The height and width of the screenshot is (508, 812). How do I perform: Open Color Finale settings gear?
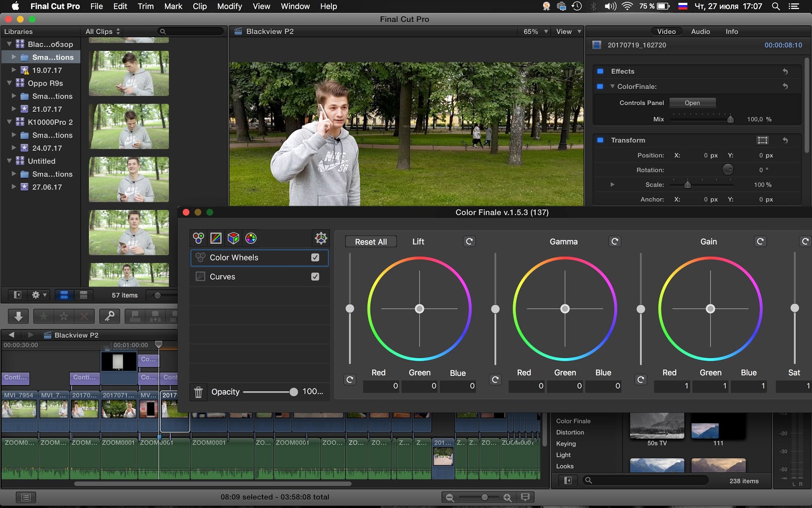click(321, 238)
